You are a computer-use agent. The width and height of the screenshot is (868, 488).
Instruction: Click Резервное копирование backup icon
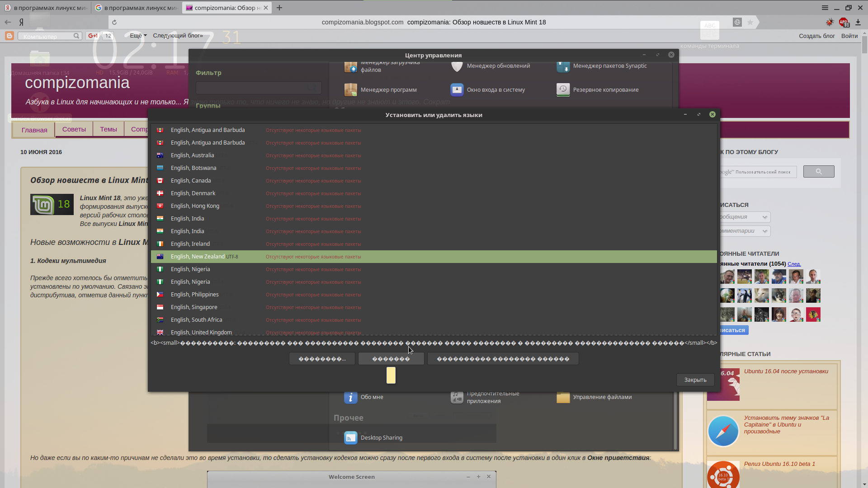pyautogui.click(x=563, y=89)
